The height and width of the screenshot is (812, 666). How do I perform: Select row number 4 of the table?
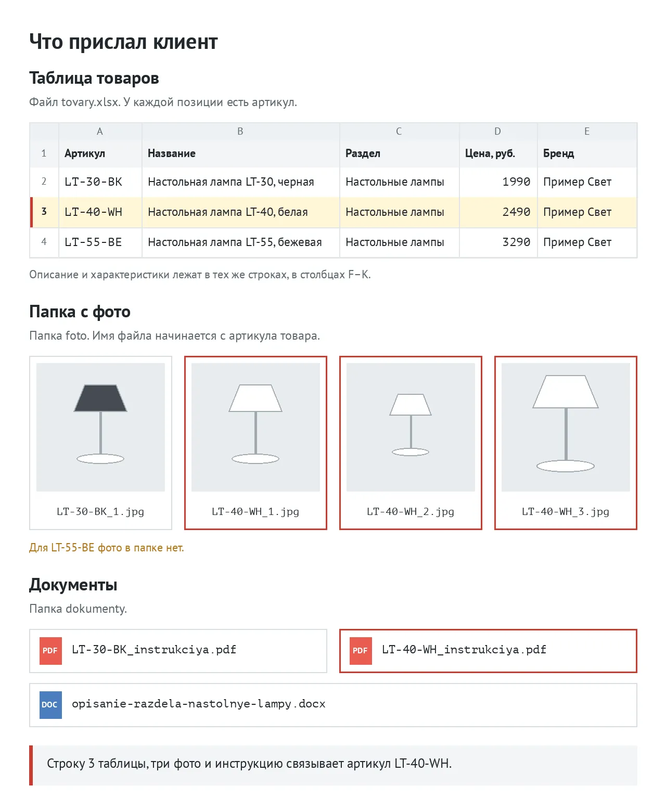pyautogui.click(x=44, y=242)
